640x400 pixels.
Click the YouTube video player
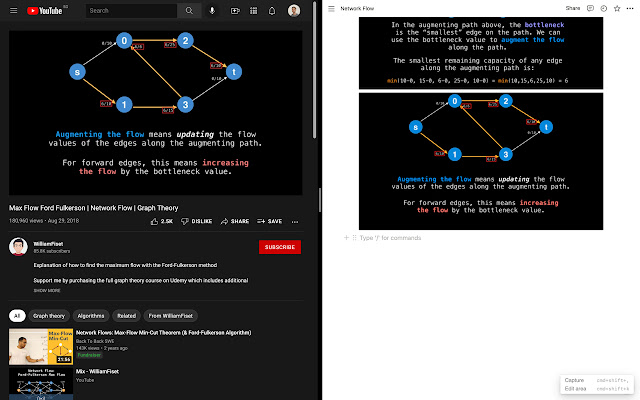click(x=156, y=113)
